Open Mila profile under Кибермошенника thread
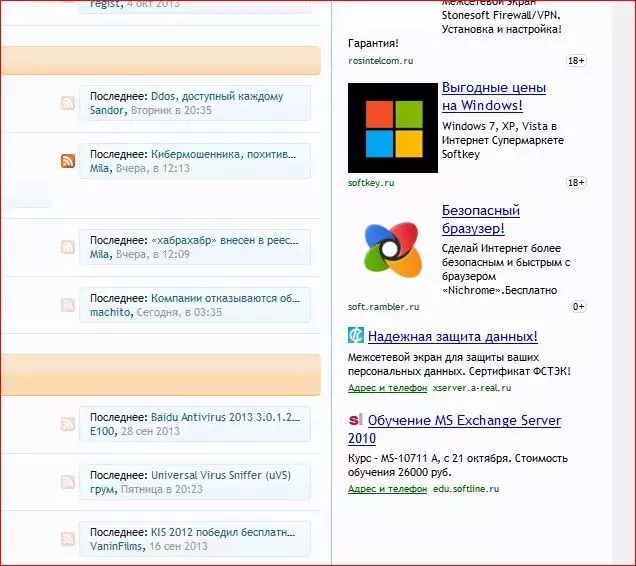Screen dimensions: 636x566 [99, 168]
